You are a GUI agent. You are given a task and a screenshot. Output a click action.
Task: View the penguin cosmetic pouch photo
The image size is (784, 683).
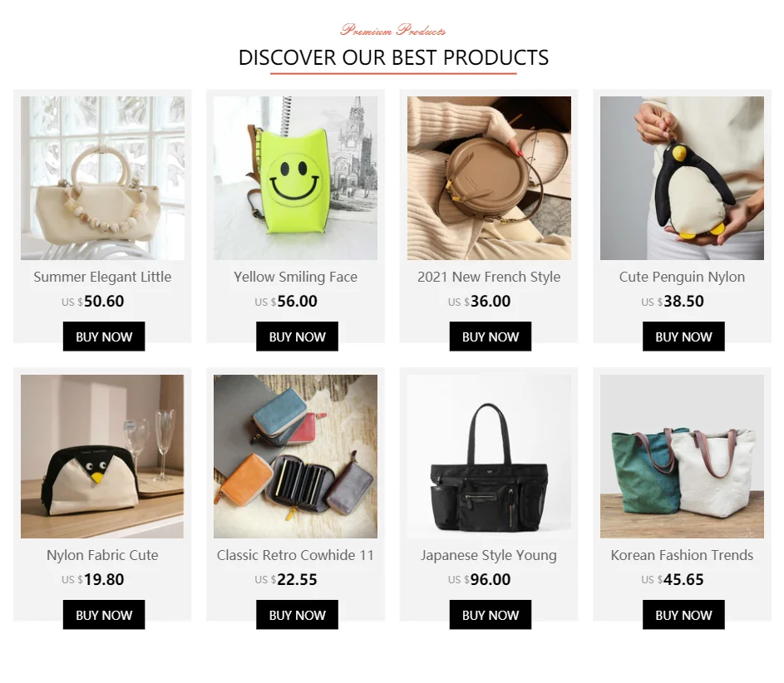(x=102, y=456)
